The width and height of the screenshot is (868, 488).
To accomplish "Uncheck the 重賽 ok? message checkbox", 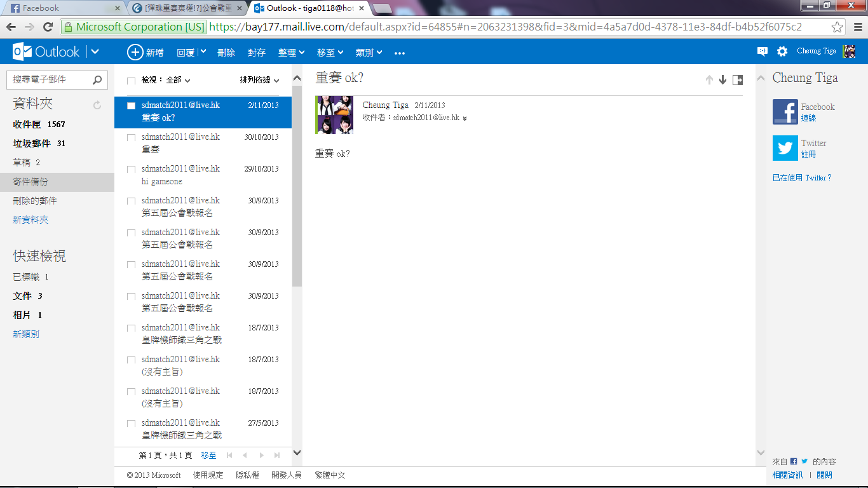I will (131, 105).
